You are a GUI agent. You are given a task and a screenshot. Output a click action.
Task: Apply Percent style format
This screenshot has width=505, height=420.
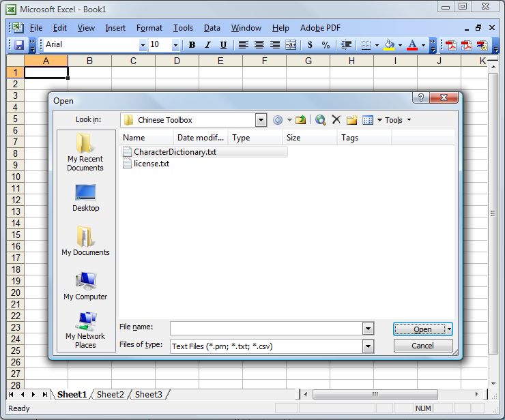tap(326, 45)
